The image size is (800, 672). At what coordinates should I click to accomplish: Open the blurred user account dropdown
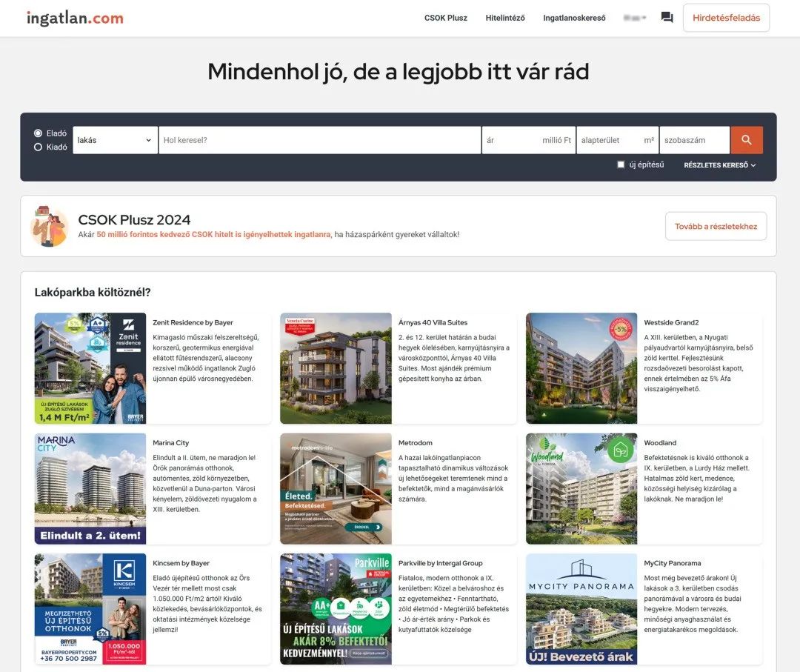(x=635, y=18)
